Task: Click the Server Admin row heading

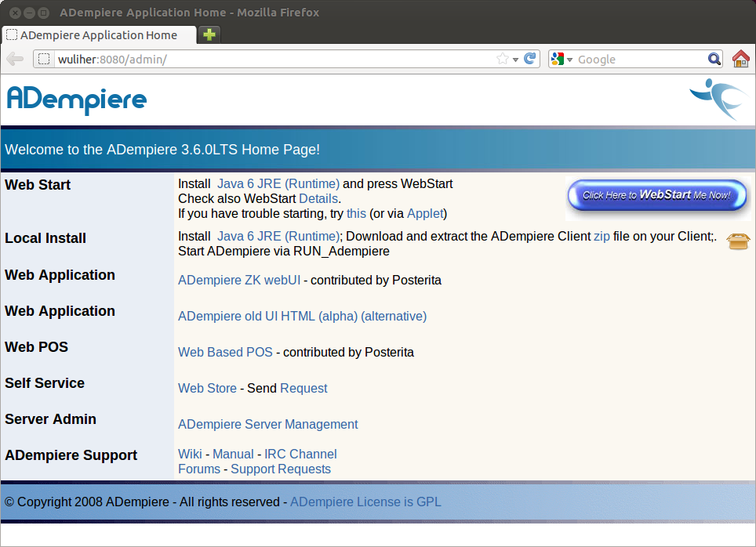Action: (x=50, y=419)
